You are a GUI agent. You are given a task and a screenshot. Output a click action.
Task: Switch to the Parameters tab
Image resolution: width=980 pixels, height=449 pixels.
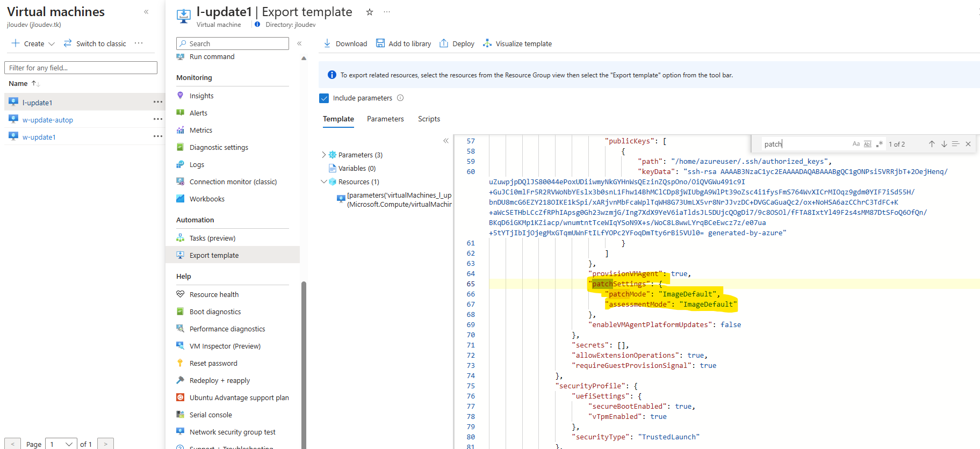pyautogui.click(x=385, y=119)
